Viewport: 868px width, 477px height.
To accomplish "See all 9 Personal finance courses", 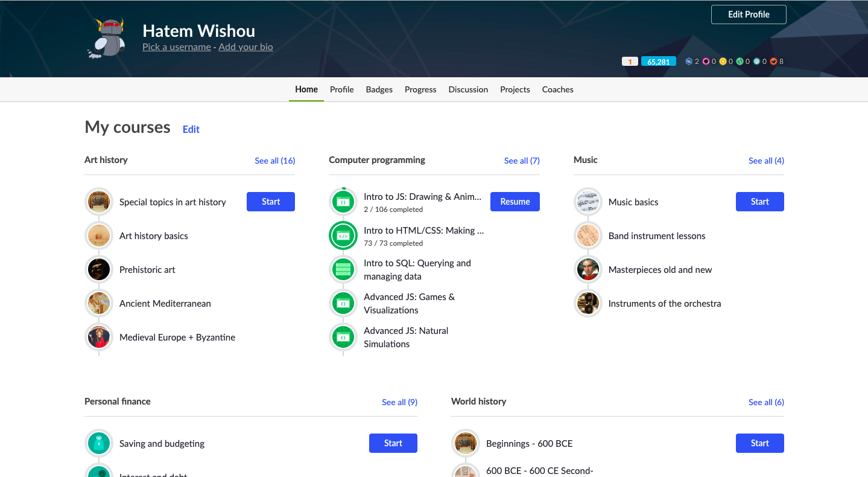I will [399, 402].
